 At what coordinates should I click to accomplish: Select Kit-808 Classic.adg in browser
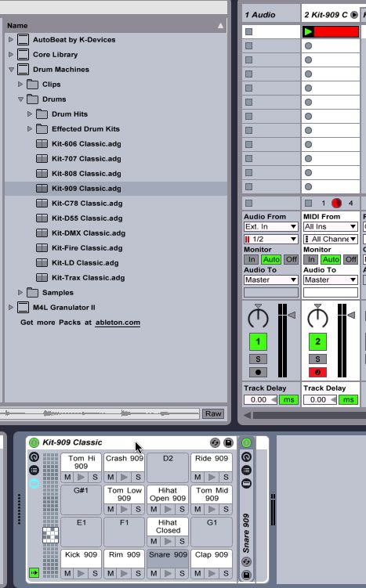coord(86,174)
